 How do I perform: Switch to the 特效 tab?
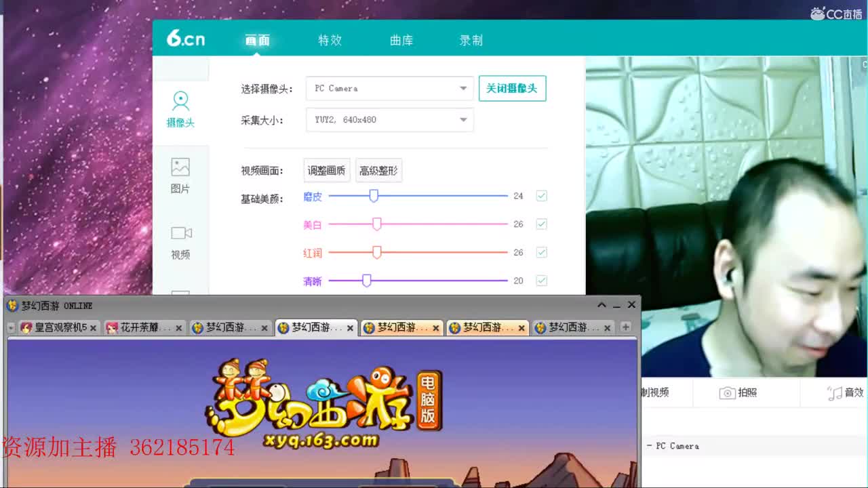coord(330,40)
